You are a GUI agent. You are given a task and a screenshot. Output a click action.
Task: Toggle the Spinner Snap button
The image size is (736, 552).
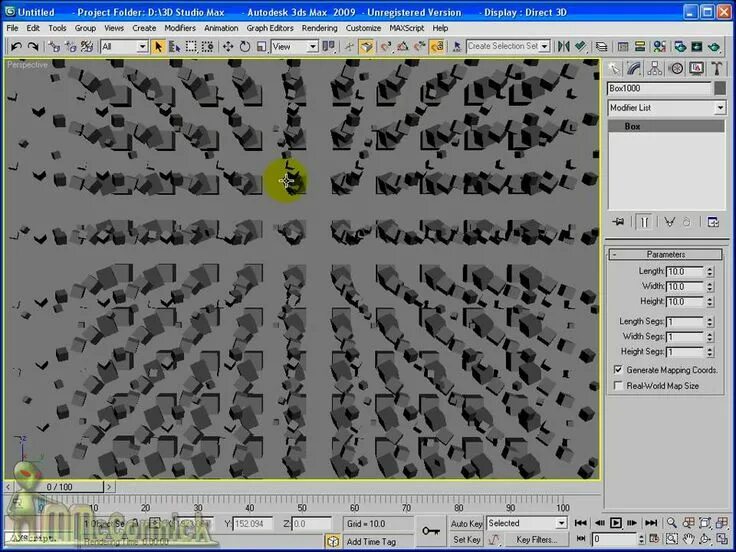point(437,46)
